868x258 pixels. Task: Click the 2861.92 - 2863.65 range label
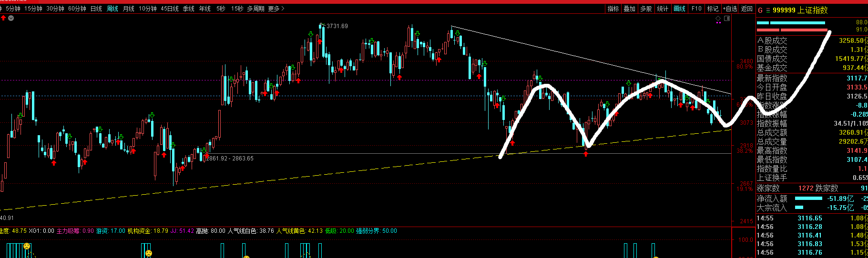(x=230, y=159)
